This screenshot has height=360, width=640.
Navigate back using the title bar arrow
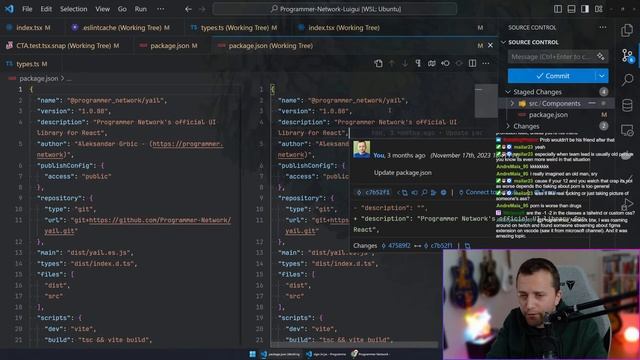[188, 9]
